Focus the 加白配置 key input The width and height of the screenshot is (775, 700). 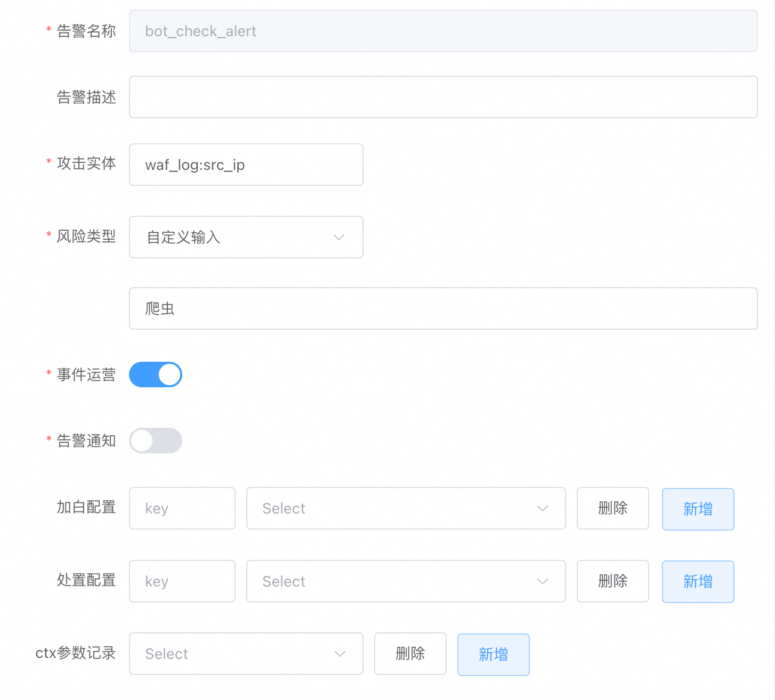(182, 508)
